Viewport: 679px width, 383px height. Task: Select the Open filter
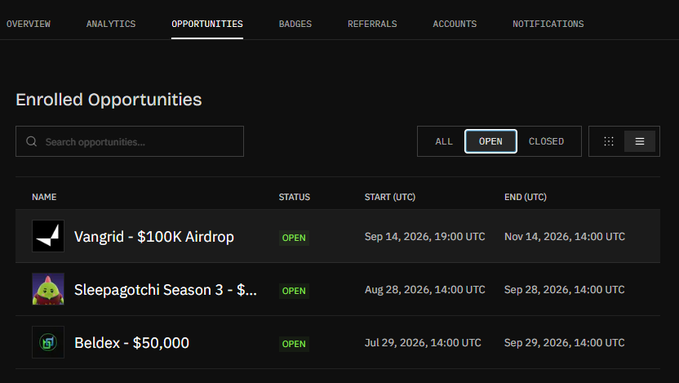pos(491,141)
